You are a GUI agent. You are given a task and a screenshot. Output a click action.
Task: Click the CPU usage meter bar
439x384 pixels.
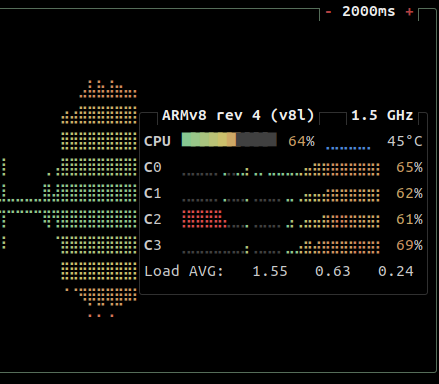click(x=229, y=140)
